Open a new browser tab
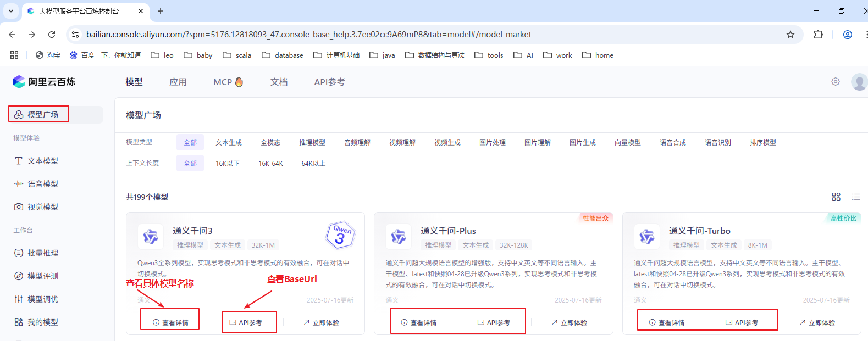 (x=161, y=11)
